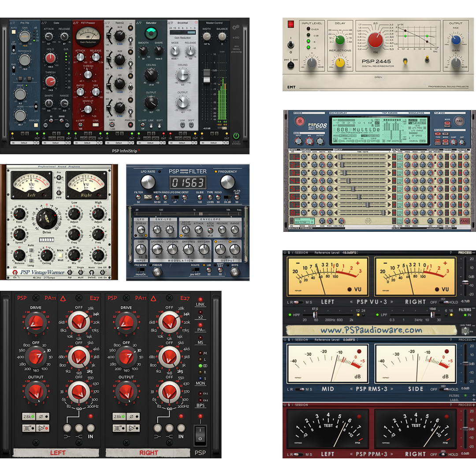The width and height of the screenshot is (476, 476).
Task: Toggle the OFF/HOLD switch on PSP PPM3
Action: click(x=443, y=454)
